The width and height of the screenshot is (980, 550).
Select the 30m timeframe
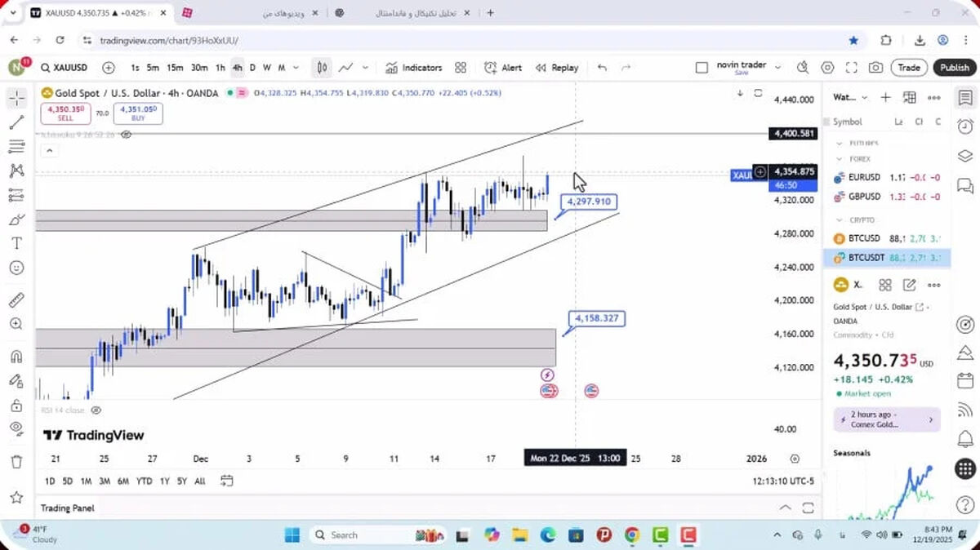199,68
